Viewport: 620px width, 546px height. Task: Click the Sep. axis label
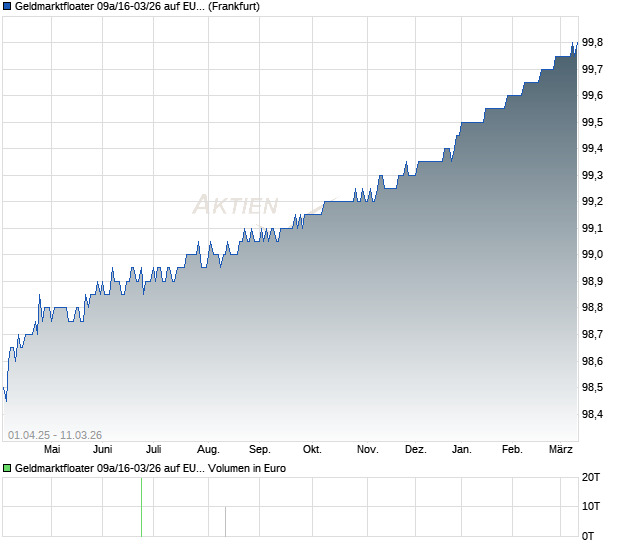(260, 449)
